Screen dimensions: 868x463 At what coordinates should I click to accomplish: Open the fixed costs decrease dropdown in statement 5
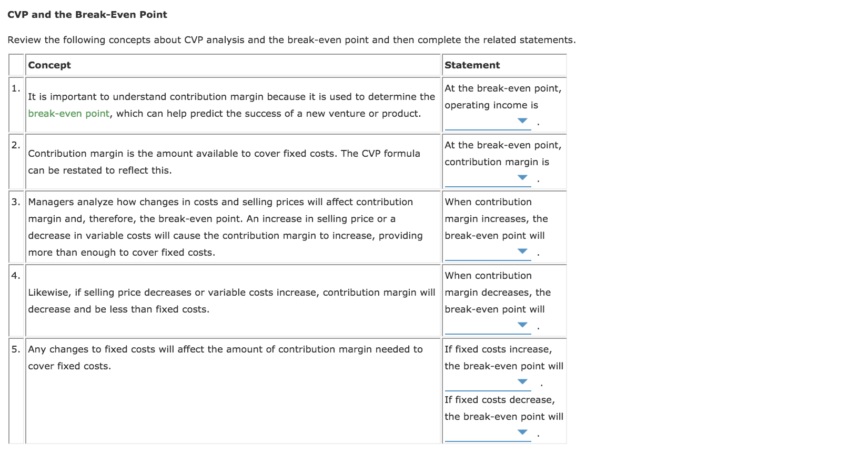click(522, 433)
